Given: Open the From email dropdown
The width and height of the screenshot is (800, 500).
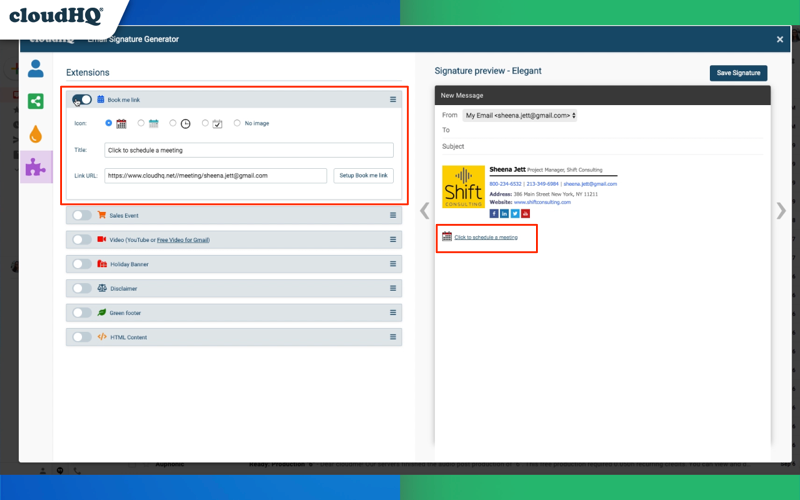Looking at the screenshot, I should coord(519,115).
